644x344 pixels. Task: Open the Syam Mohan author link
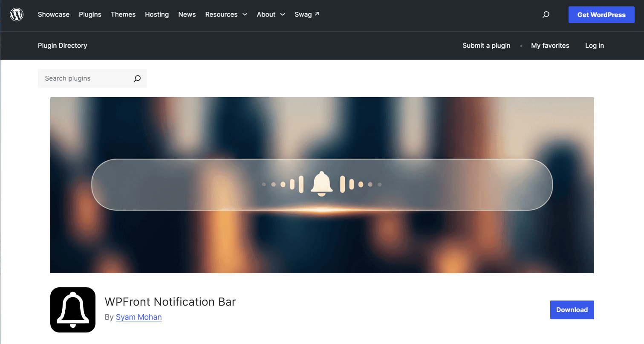(x=139, y=317)
